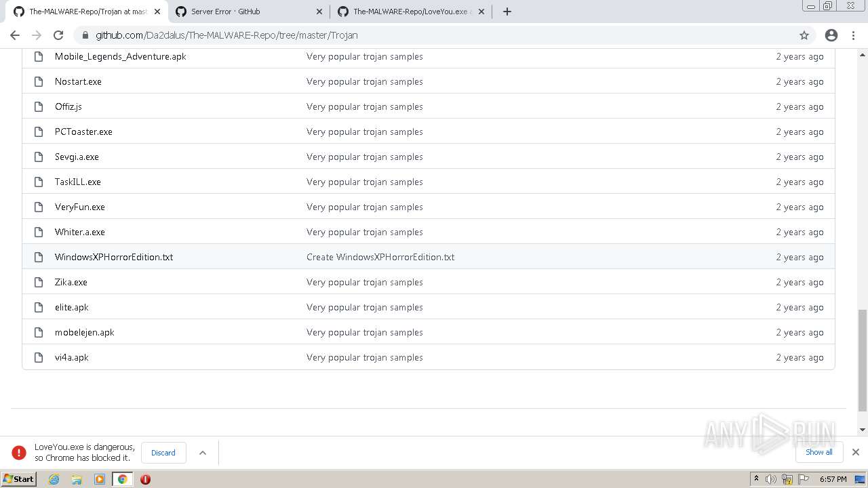Switch to the LoveYou.exe repo tab
The height and width of the screenshot is (488, 868).
(411, 12)
